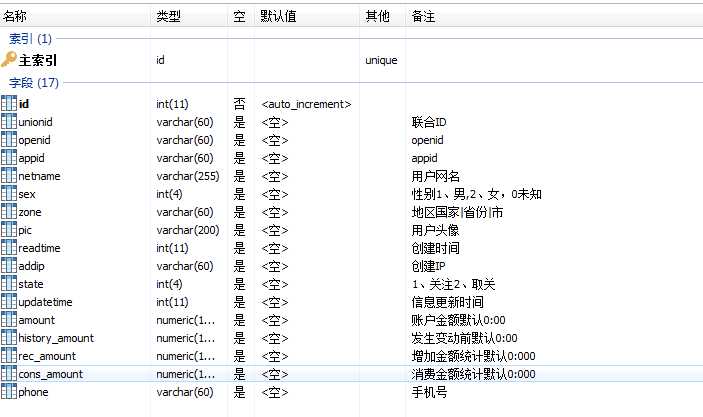Viewport: 703px width, 417px height.
Task: Click the 创建IP comment
Action: (429, 266)
